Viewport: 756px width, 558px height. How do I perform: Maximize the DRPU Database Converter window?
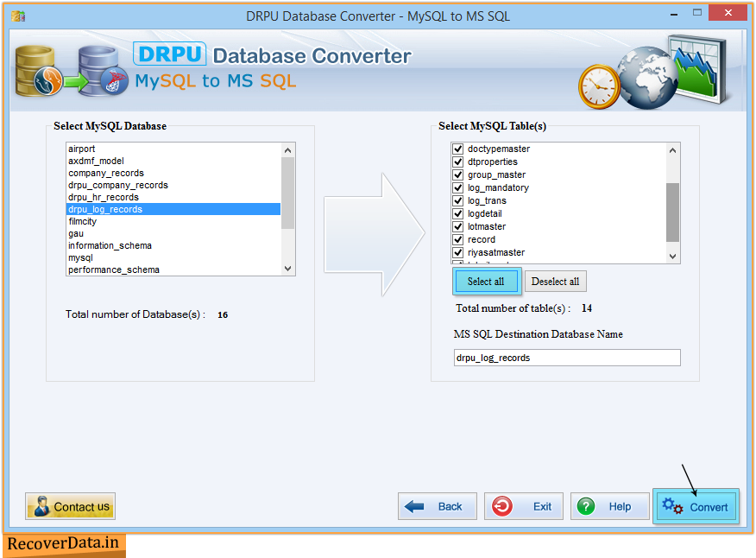tap(697, 13)
